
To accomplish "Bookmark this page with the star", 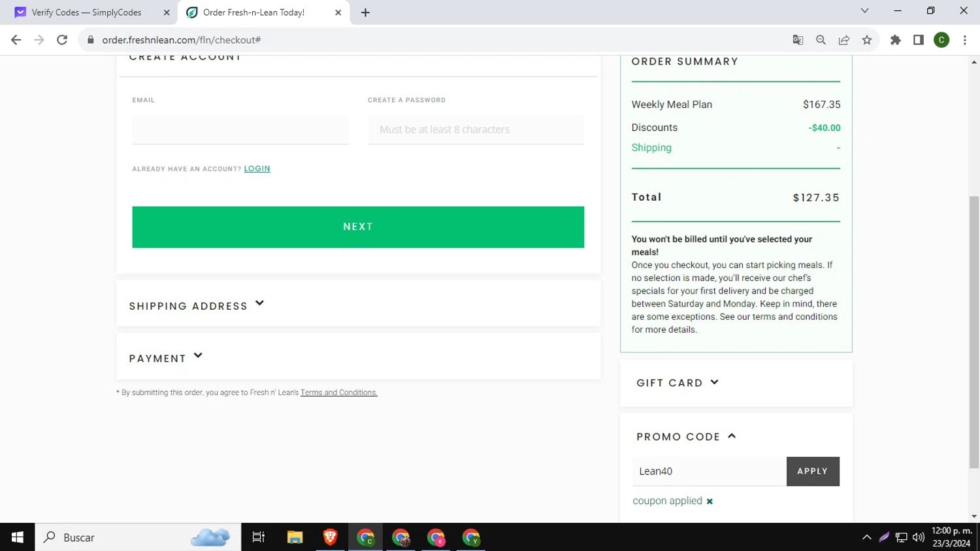I will (x=867, y=40).
